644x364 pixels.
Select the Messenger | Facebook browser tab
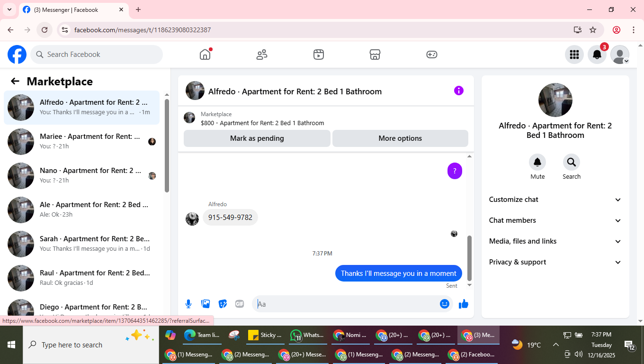click(x=73, y=9)
